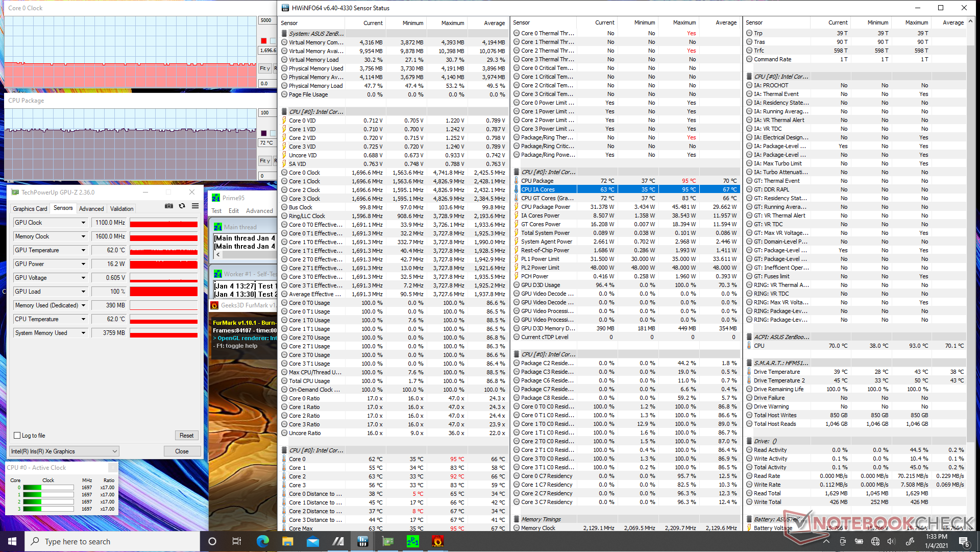The height and width of the screenshot is (552, 980).
Task: Switch to the Graphics Card tab
Action: click(x=30, y=208)
